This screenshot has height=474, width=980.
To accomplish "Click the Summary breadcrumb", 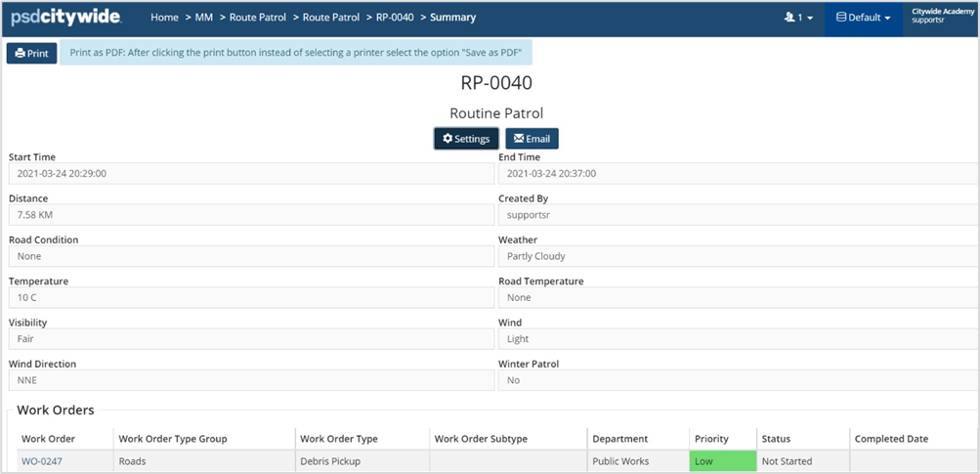I will click(452, 18).
